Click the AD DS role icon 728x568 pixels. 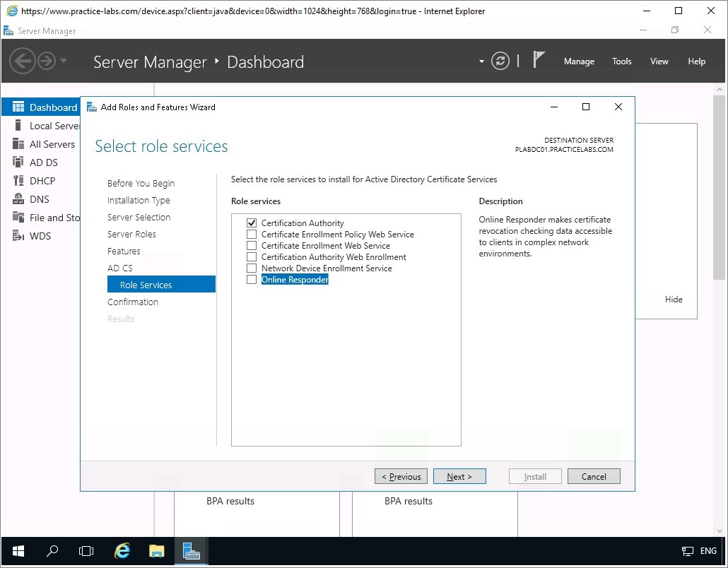pyautogui.click(x=18, y=162)
